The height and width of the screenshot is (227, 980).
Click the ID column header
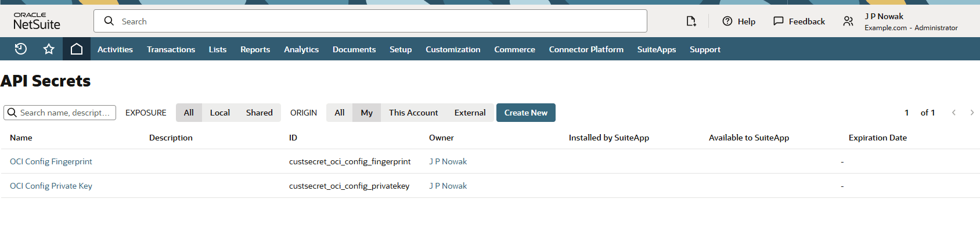293,138
